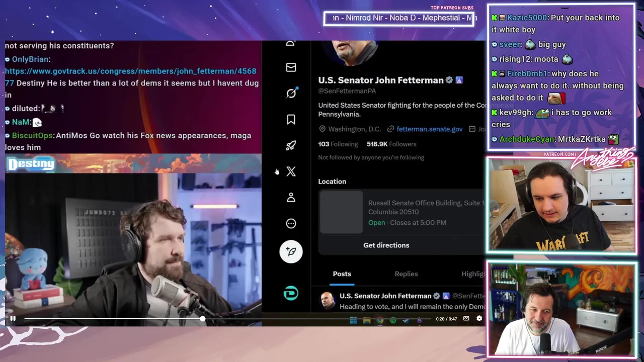
Task: Click the 0:20 / 0:47 time display
Action: [x=446, y=319]
